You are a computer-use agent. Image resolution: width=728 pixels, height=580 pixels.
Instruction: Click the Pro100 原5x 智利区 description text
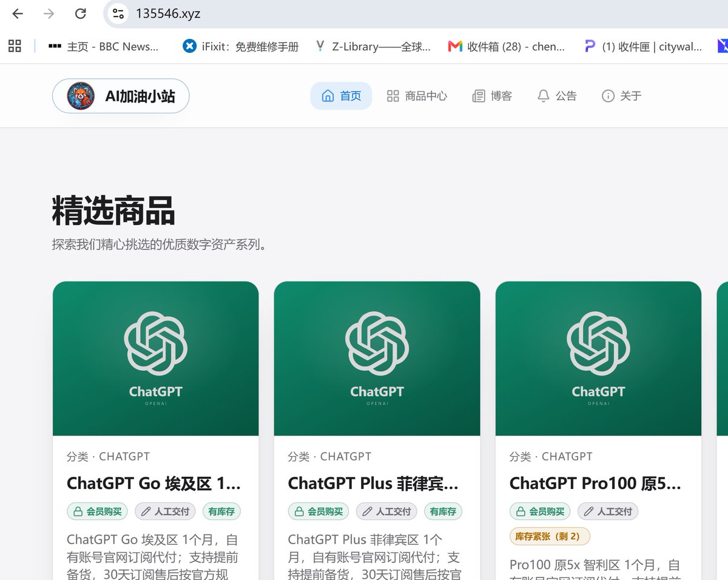point(595,568)
